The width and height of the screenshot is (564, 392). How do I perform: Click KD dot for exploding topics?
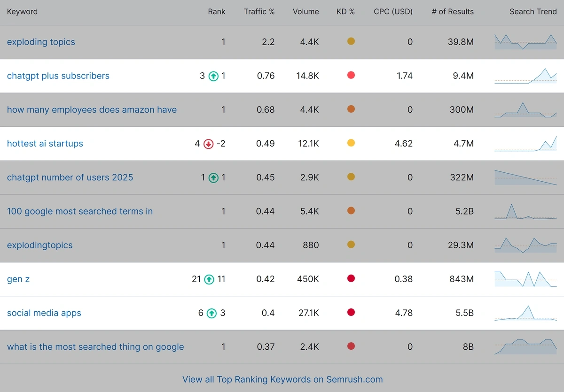tap(351, 41)
